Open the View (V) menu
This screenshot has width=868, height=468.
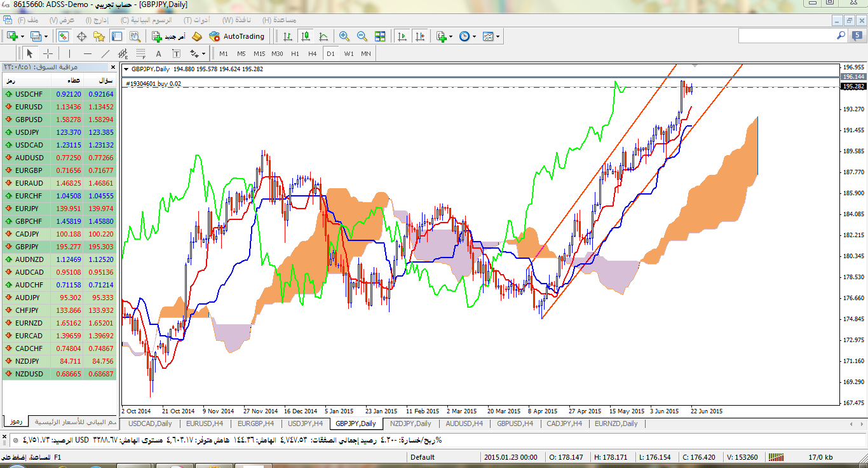click(63, 20)
